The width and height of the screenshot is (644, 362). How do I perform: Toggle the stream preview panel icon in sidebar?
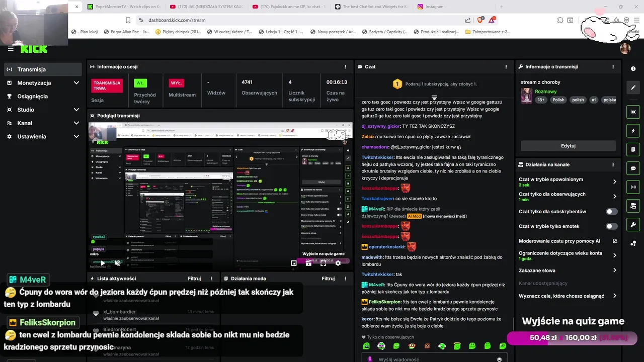(x=633, y=112)
